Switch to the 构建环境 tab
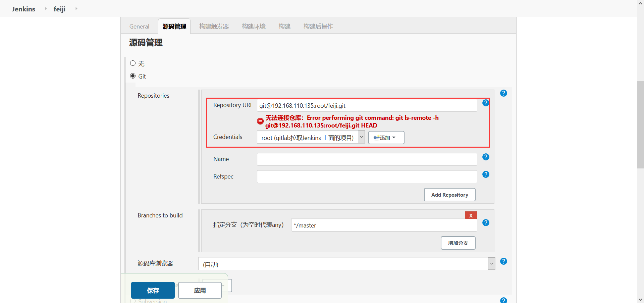The height and width of the screenshot is (303, 644). [254, 26]
